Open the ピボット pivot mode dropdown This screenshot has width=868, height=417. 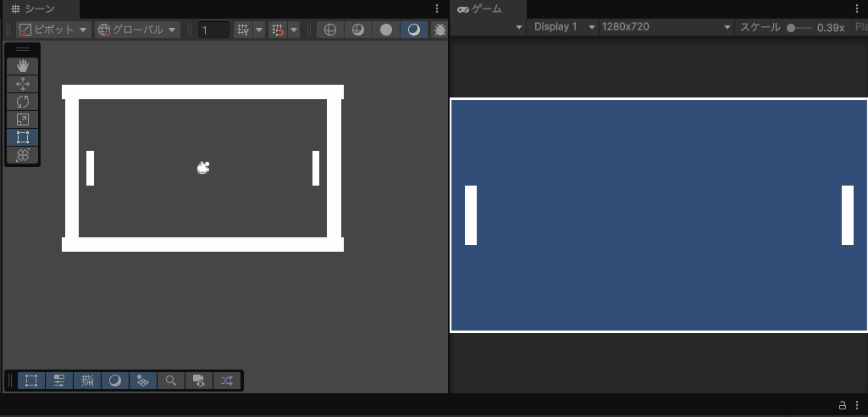[x=53, y=30]
